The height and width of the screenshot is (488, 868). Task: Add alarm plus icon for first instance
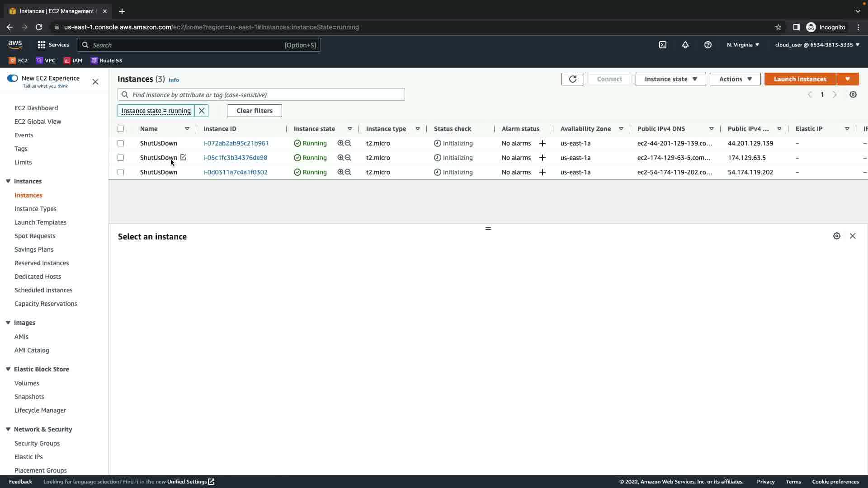click(542, 143)
